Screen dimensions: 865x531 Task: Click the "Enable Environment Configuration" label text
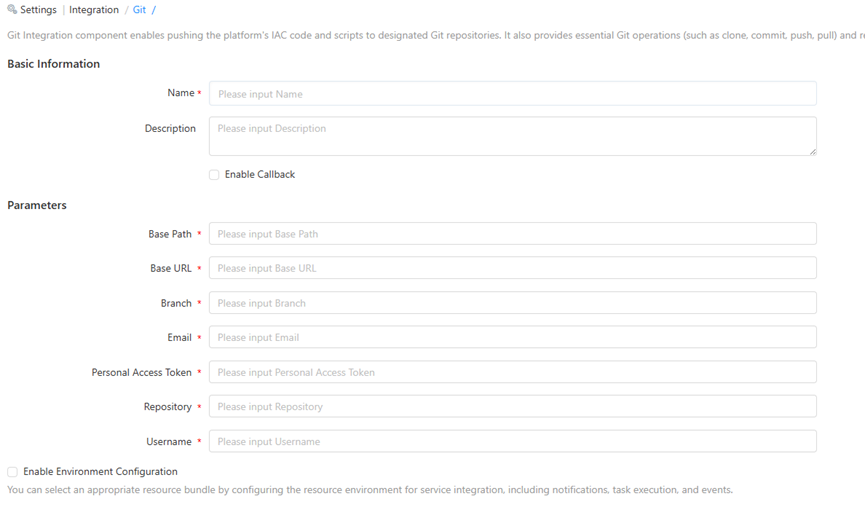click(100, 472)
